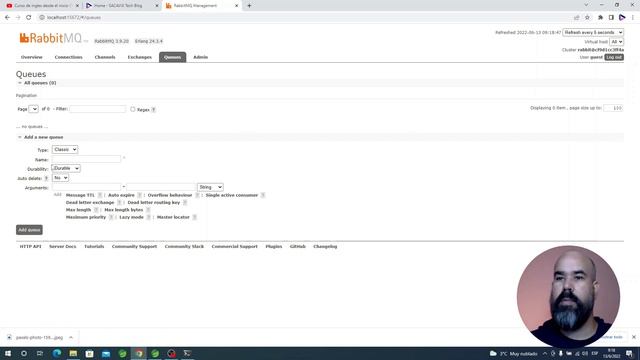Open help for Maximum priority argument

tap(111, 217)
